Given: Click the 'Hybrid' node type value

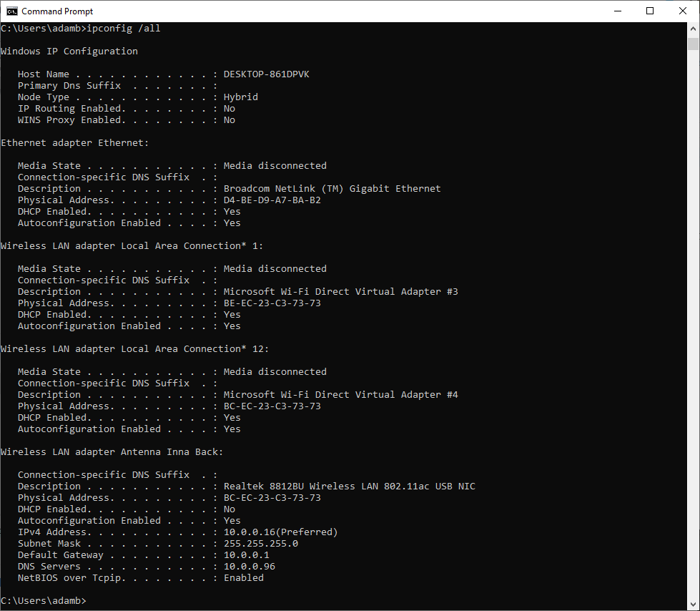Looking at the screenshot, I should click(x=241, y=97).
